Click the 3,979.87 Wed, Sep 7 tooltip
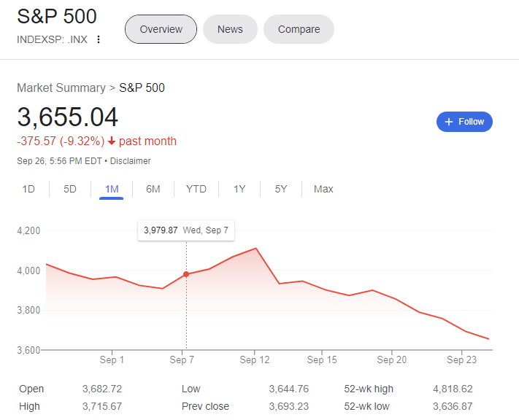519x420 pixels. 186,230
